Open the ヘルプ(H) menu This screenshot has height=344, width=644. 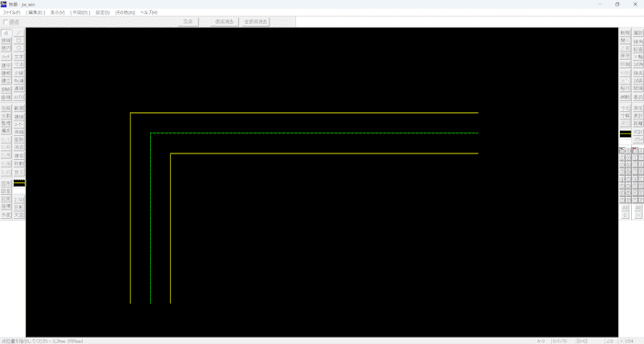(149, 13)
